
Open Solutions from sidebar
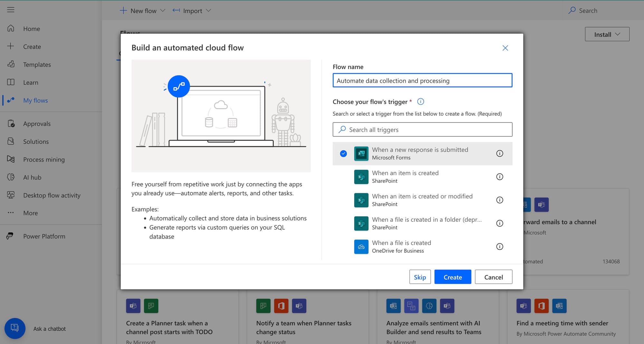36,141
